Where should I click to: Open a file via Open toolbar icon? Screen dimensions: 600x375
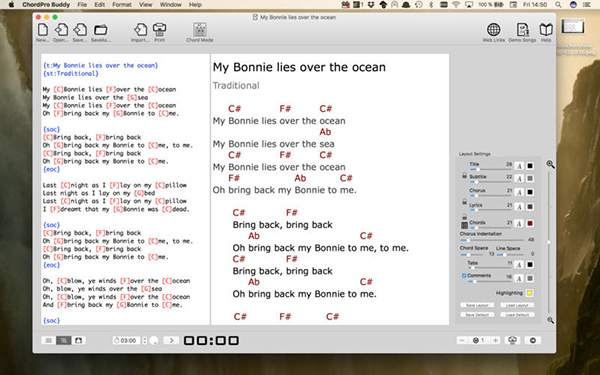click(x=61, y=30)
